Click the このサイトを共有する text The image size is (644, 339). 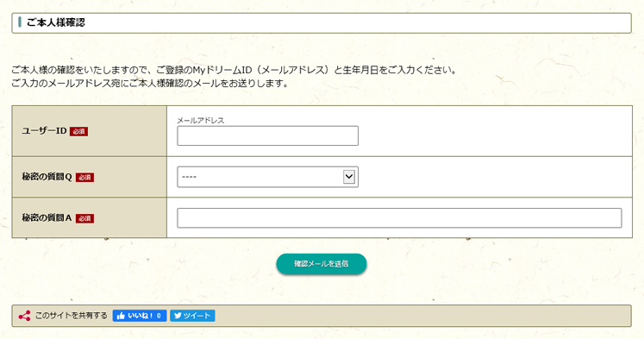click(71, 316)
